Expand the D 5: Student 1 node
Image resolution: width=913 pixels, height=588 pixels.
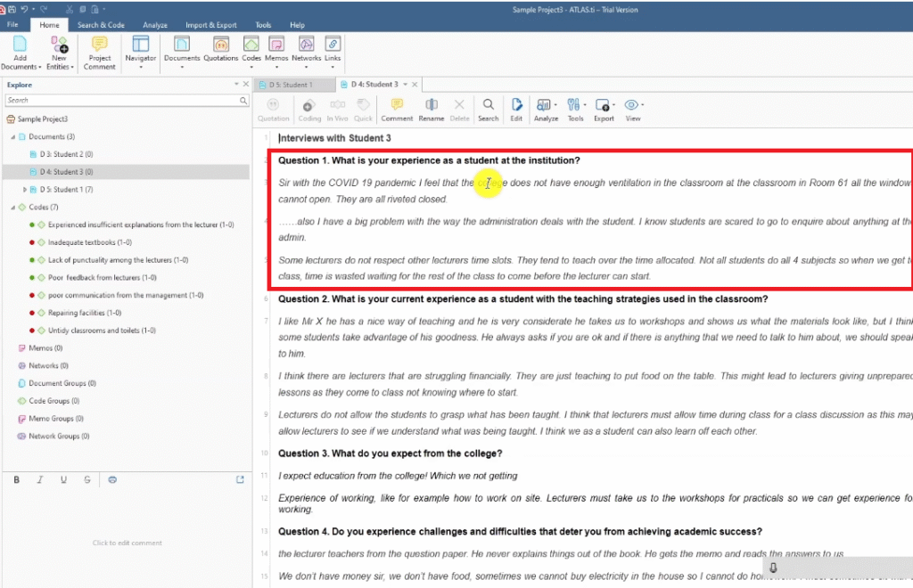pyautogui.click(x=25, y=190)
